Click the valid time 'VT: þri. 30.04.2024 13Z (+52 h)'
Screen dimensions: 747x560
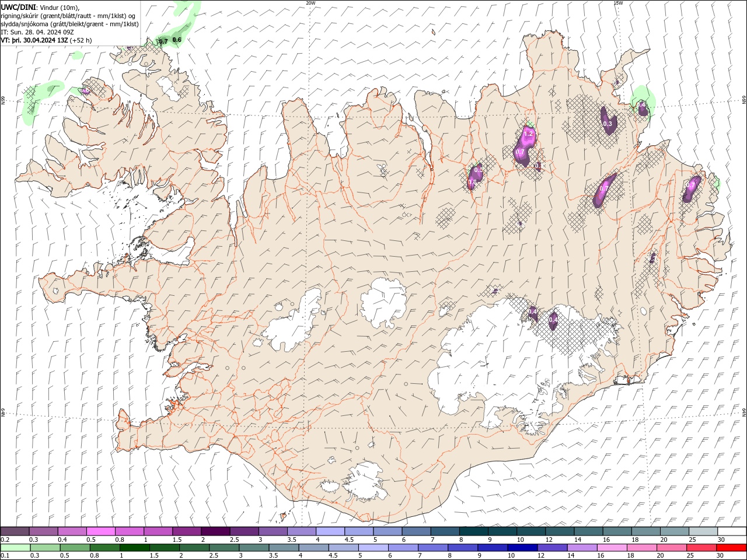click(46, 40)
